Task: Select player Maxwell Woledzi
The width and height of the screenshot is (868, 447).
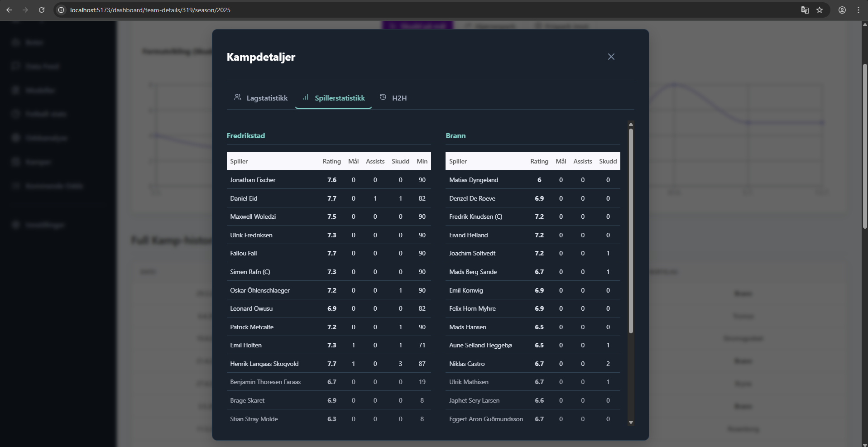Action: click(x=253, y=216)
